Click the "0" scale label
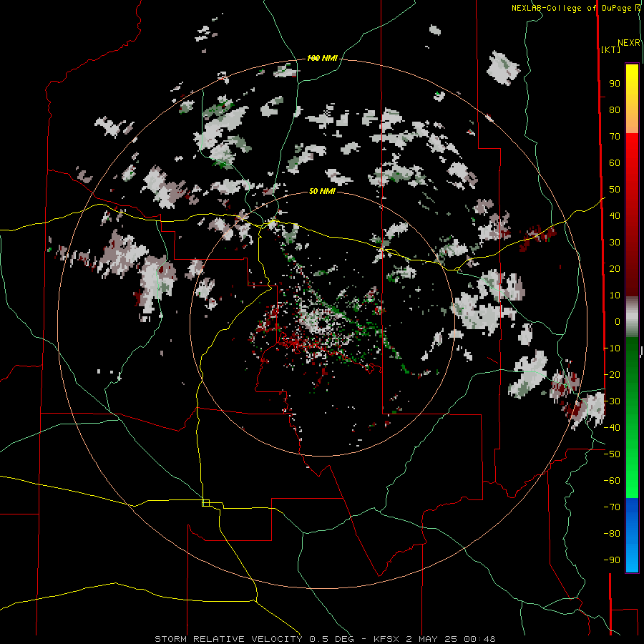Image resolution: width=644 pixels, height=644 pixels. click(x=618, y=322)
